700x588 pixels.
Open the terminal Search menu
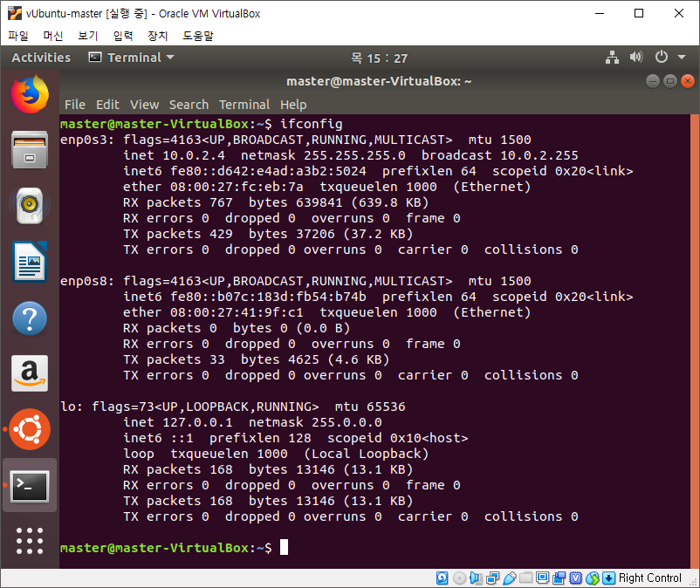point(189,105)
